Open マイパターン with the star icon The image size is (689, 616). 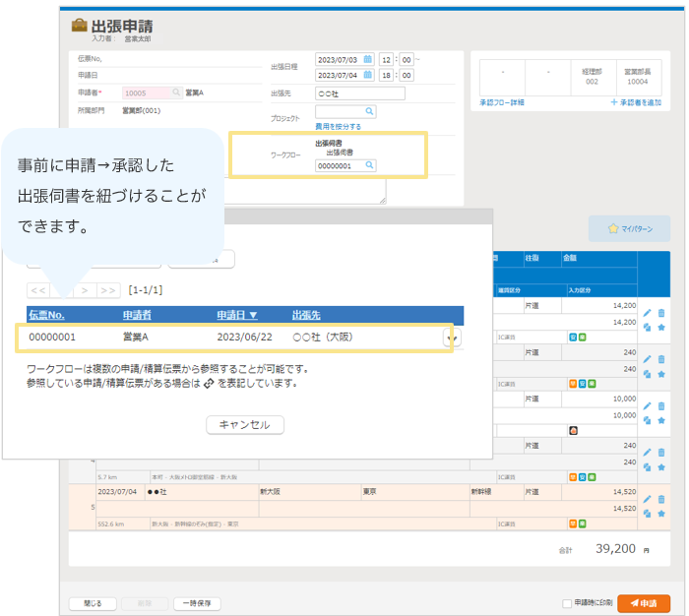628,228
